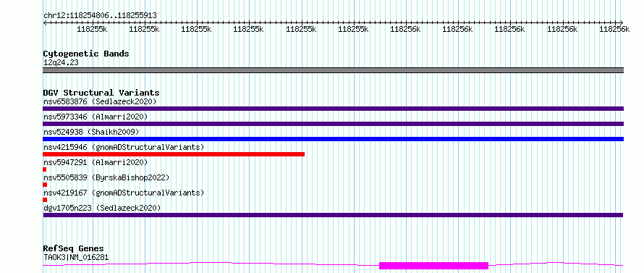The height and width of the screenshot is (273, 644).
Task: Click the nsv524938 (Shaikh2009) label
Action: click(91, 132)
